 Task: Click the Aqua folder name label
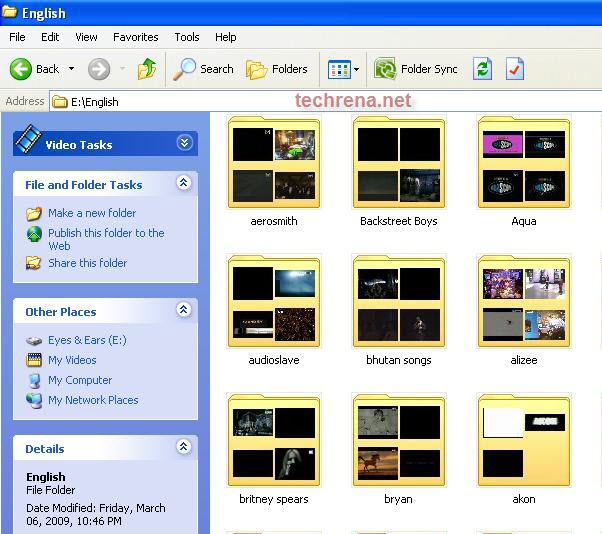[524, 221]
